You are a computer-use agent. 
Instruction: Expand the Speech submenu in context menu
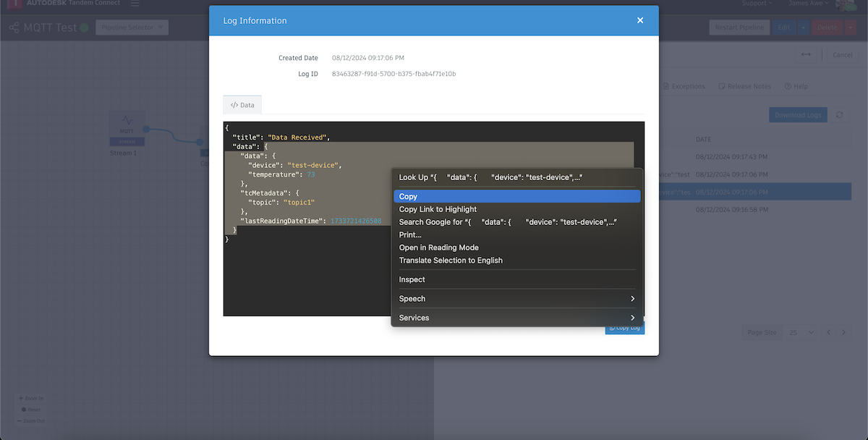pyautogui.click(x=516, y=298)
